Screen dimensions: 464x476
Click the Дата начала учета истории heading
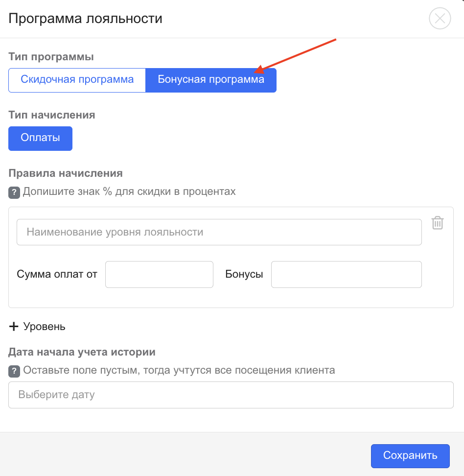(82, 352)
